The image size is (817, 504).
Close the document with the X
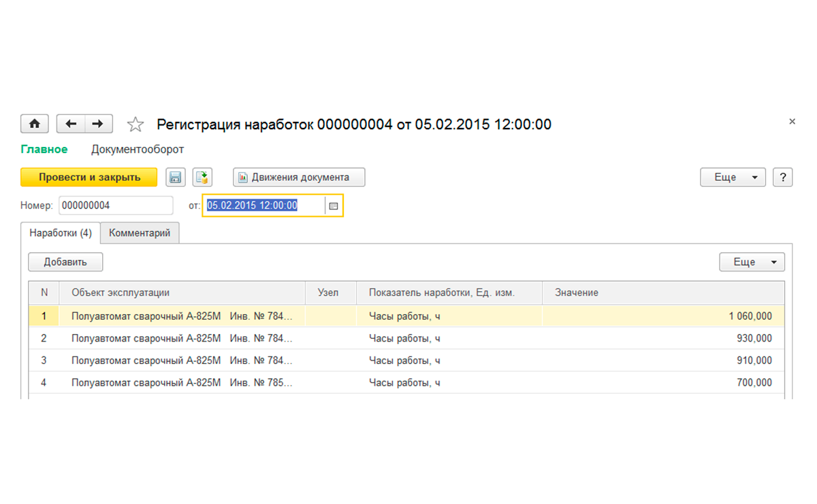(x=792, y=122)
